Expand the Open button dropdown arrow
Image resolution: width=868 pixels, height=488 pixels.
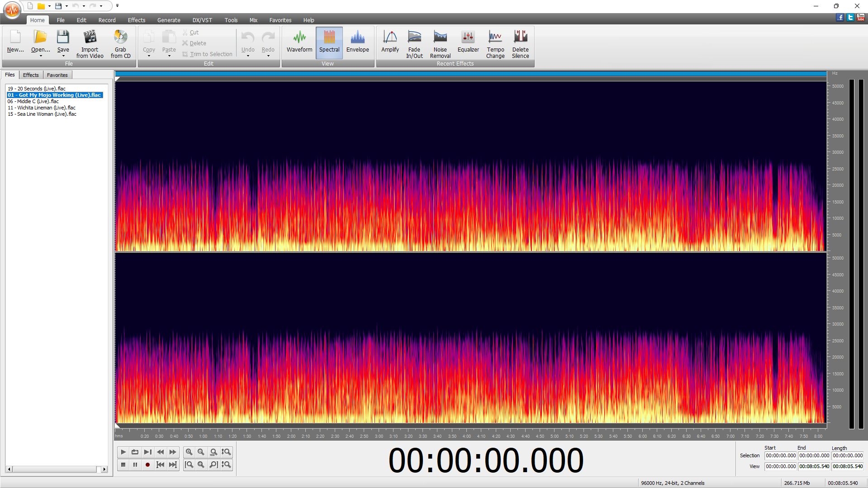tap(41, 56)
